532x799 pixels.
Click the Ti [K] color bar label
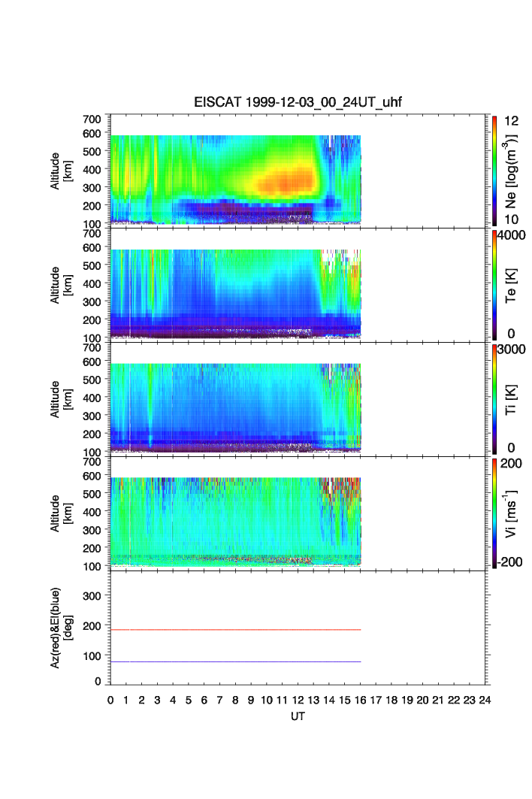[510, 398]
